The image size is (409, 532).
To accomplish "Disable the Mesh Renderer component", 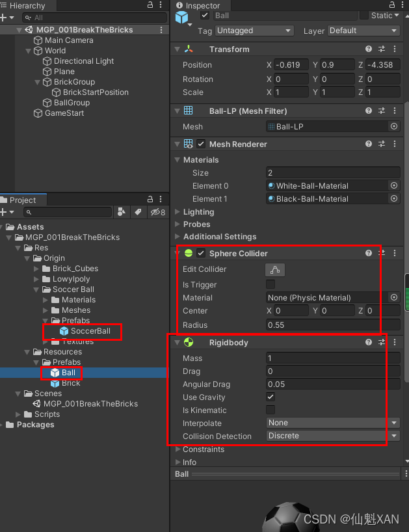I will pyautogui.click(x=201, y=144).
